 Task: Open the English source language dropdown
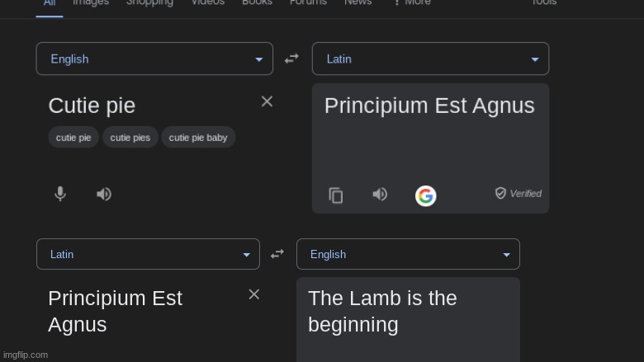(154, 59)
